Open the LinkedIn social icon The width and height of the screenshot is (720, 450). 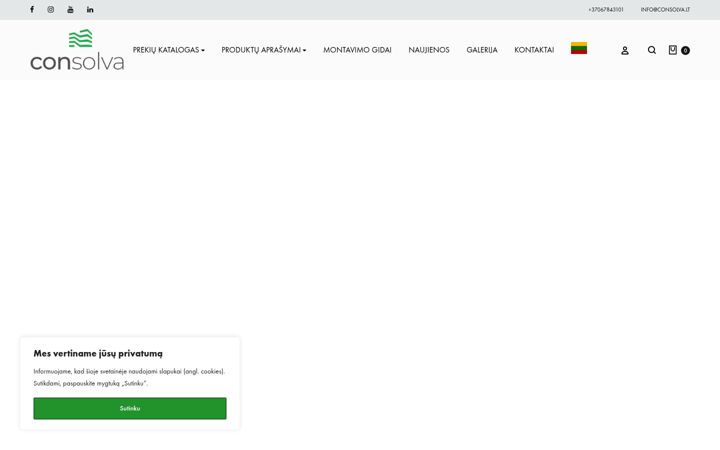(90, 9)
